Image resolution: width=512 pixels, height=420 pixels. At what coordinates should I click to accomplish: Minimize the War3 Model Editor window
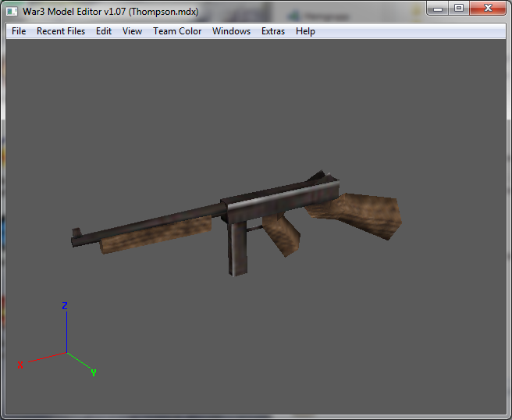pos(438,8)
